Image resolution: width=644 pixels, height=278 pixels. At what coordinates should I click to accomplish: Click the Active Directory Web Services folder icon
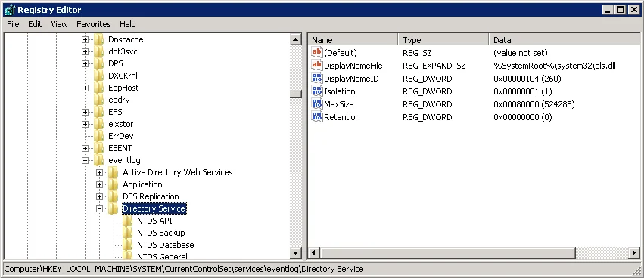113,172
